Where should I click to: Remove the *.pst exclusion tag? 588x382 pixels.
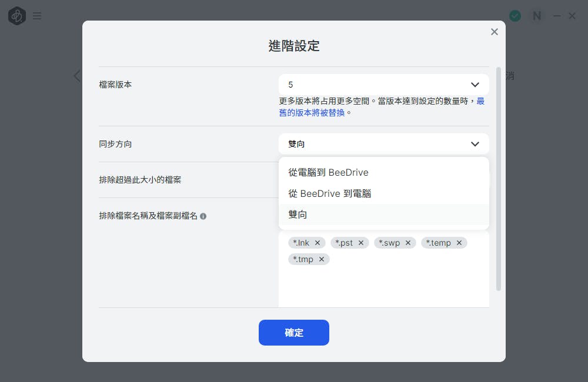pyautogui.click(x=361, y=243)
